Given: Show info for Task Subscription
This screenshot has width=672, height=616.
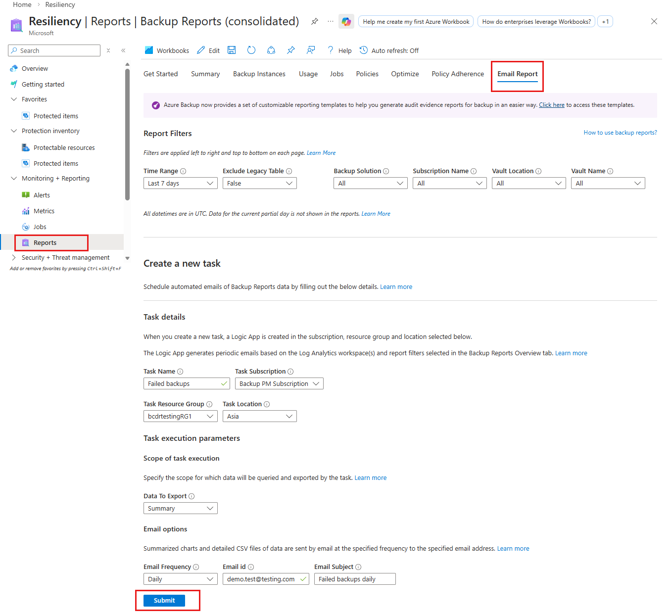Looking at the screenshot, I should click(290, 372).
